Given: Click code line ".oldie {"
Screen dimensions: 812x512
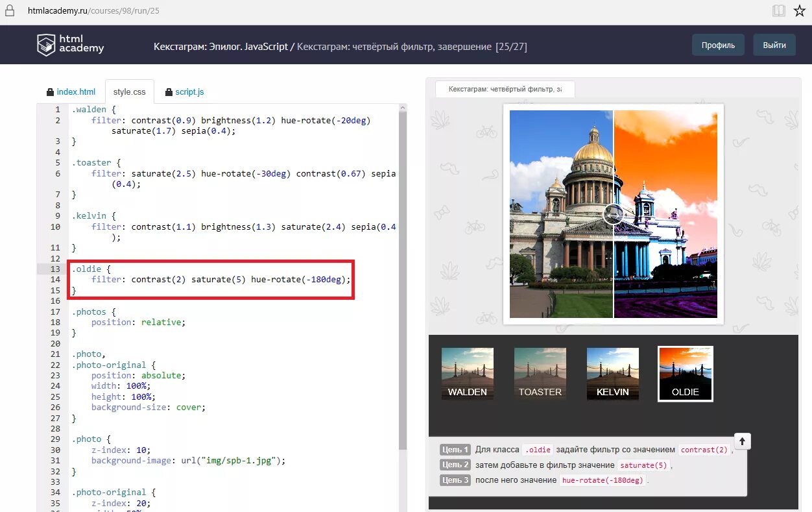Looking at the screenshot, I should tap(91, 269).
